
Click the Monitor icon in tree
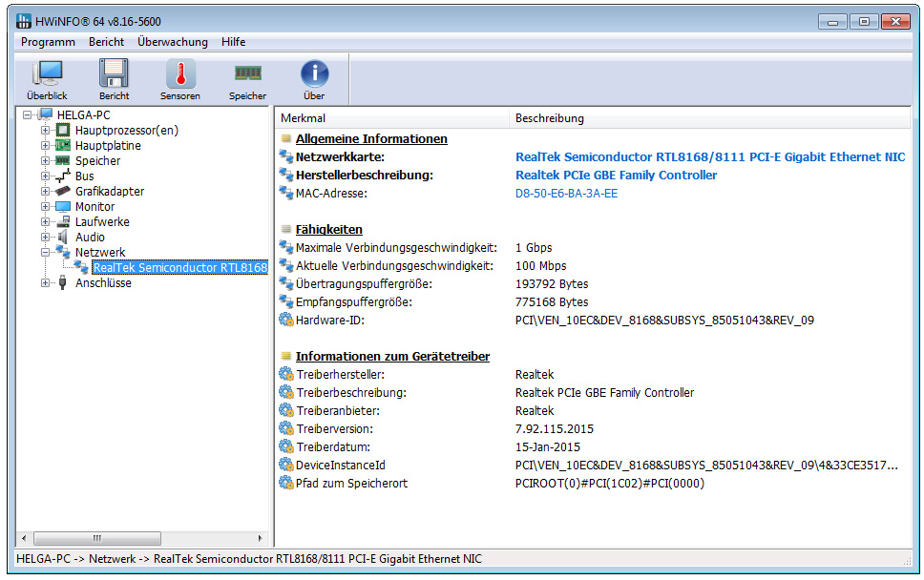pyautogui.click(x=63, y=207)
